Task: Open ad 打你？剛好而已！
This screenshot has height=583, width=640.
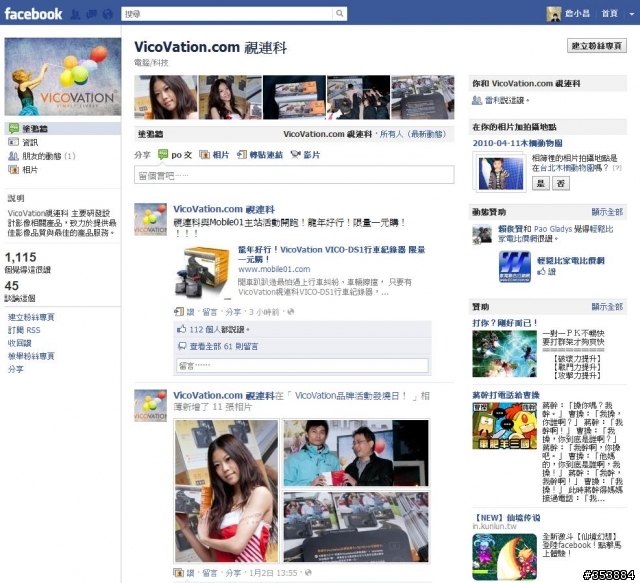Action: pos(505,323)
